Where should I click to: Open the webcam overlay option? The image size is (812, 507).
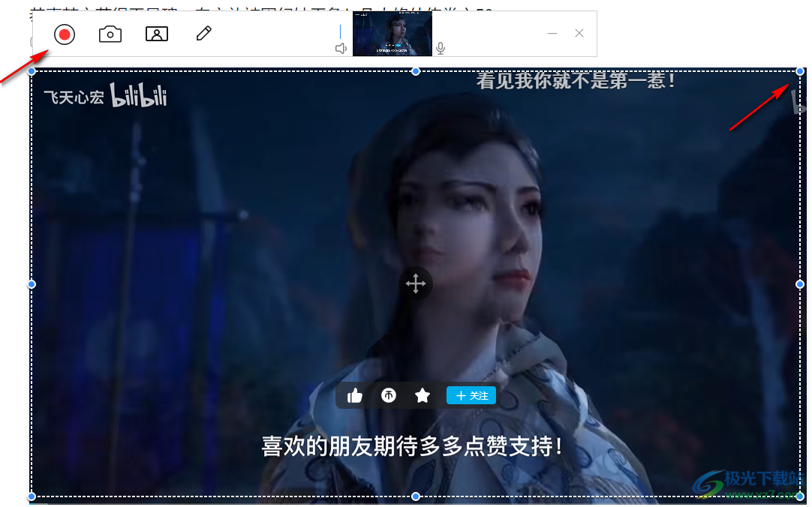(x=157, y=34)
